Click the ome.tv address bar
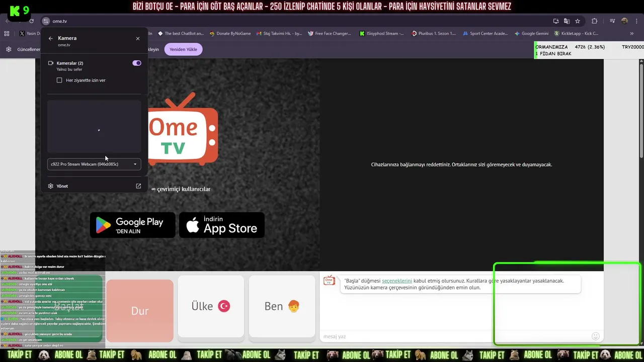644x362 pixels. pos(297,21)
